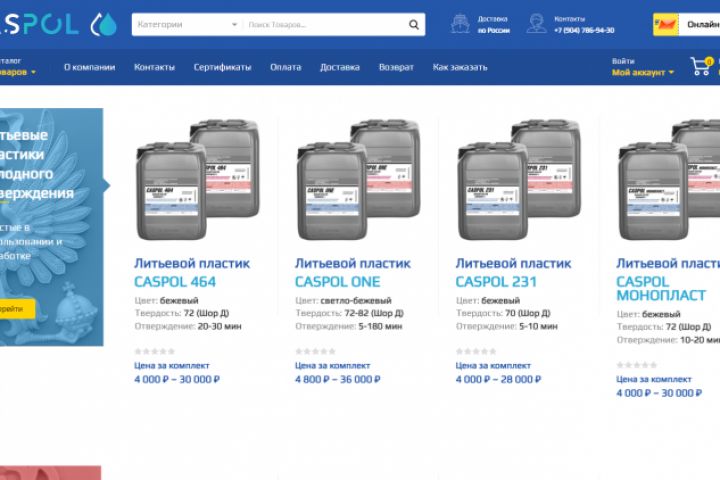This screenshot has width=720, height=480.
Task: Open the shopping cart icon
Action: coord(701,67)
